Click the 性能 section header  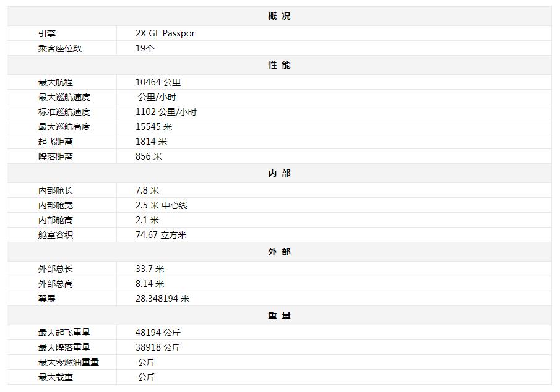click(x=279, y=65)
